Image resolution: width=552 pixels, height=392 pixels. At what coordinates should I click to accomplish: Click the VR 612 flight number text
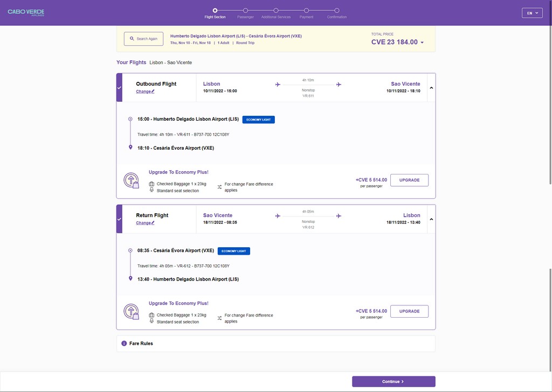[x=308, y=227]
